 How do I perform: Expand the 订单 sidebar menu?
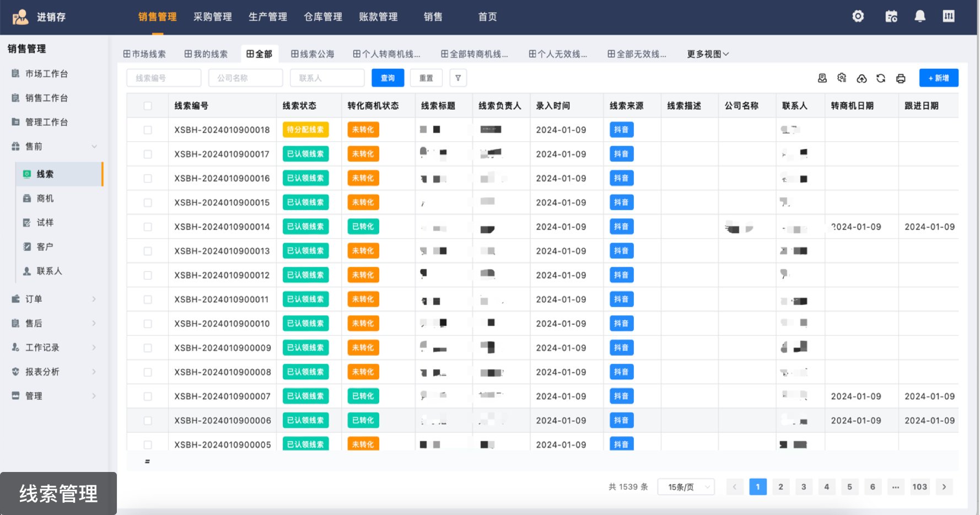click(54, 299)
